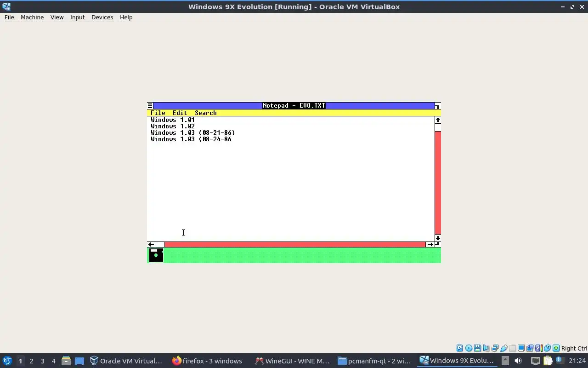Switch to virtual desktop 1
The width and height of the screenshot is (588, 368).
click(20, 361)
